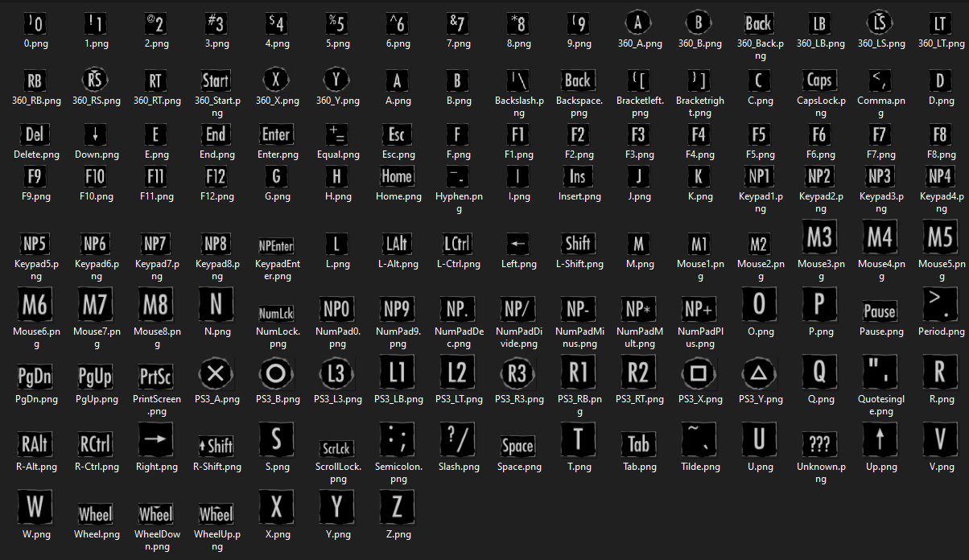Viewport: 969px width, 560px height.
Task: Click the F10.png key icon
Action: (95, 176)
